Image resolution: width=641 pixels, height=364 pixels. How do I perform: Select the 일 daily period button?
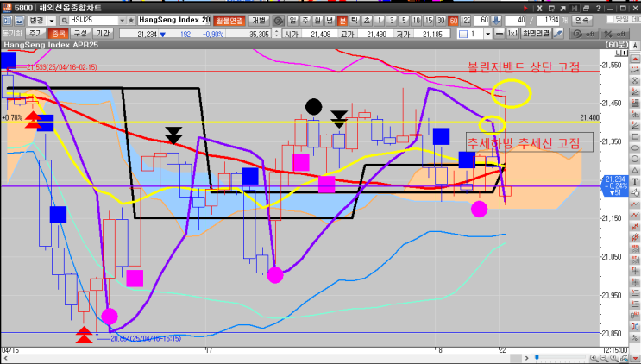[x=292, y=21]
